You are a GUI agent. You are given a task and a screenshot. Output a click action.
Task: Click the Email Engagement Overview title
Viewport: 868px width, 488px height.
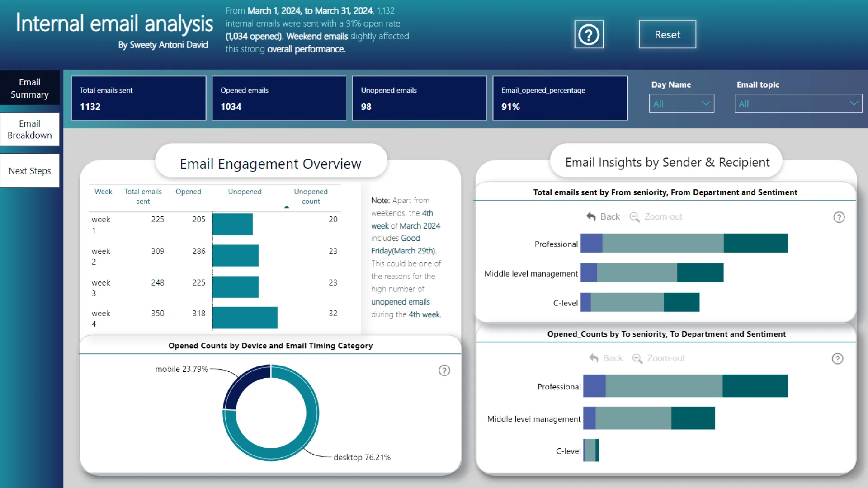[x=270, y=164]
